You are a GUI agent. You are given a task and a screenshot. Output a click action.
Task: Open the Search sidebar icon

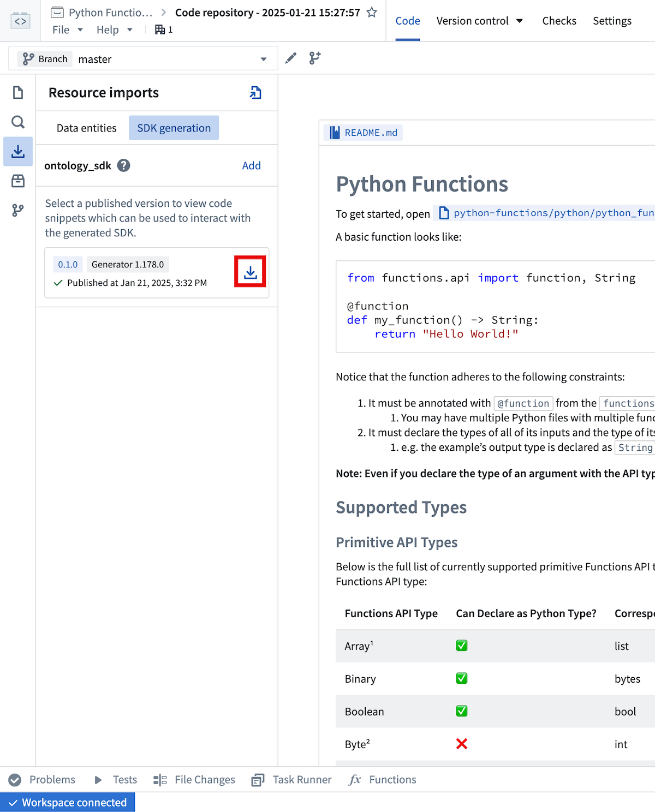pyautogui.click(x=18, y=122)
